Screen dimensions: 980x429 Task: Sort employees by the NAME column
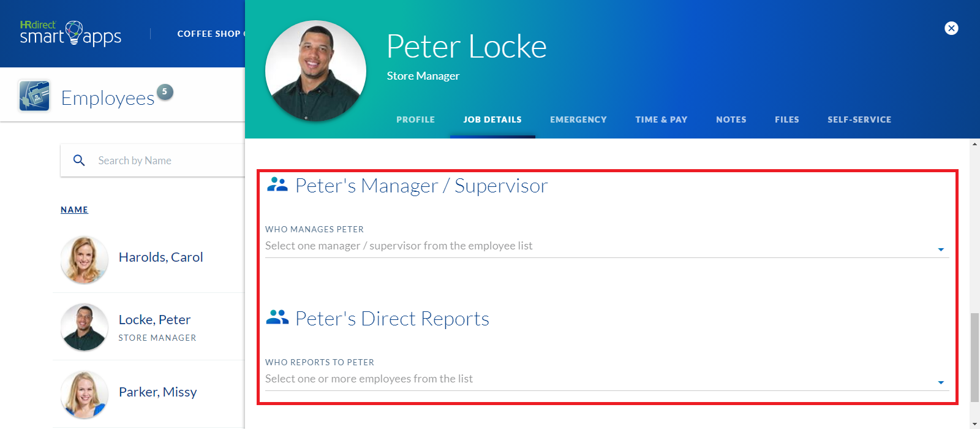point(74,210)
